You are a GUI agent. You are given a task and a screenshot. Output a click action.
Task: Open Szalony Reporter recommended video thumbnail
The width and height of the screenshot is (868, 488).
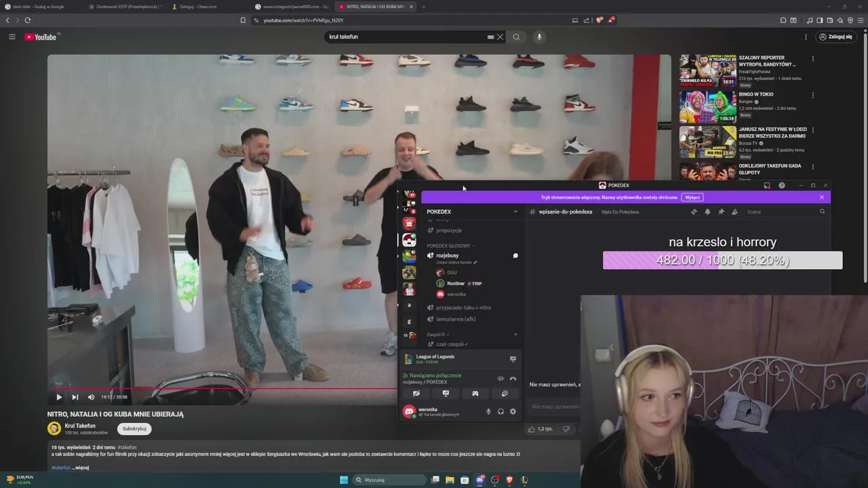pos(708,70)
